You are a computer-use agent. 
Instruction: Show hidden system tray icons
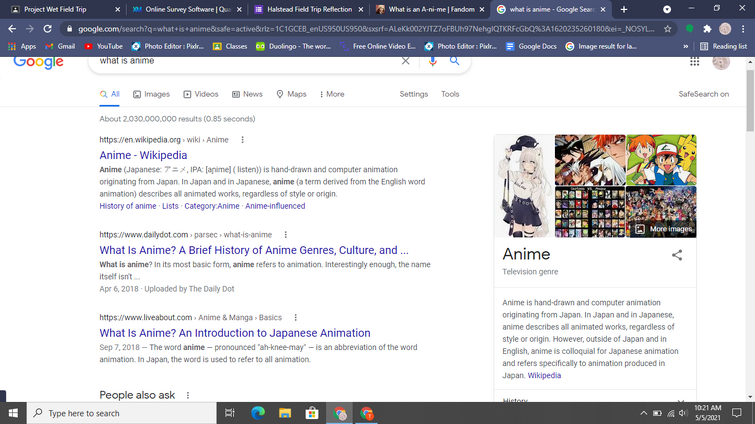[644, 413]
